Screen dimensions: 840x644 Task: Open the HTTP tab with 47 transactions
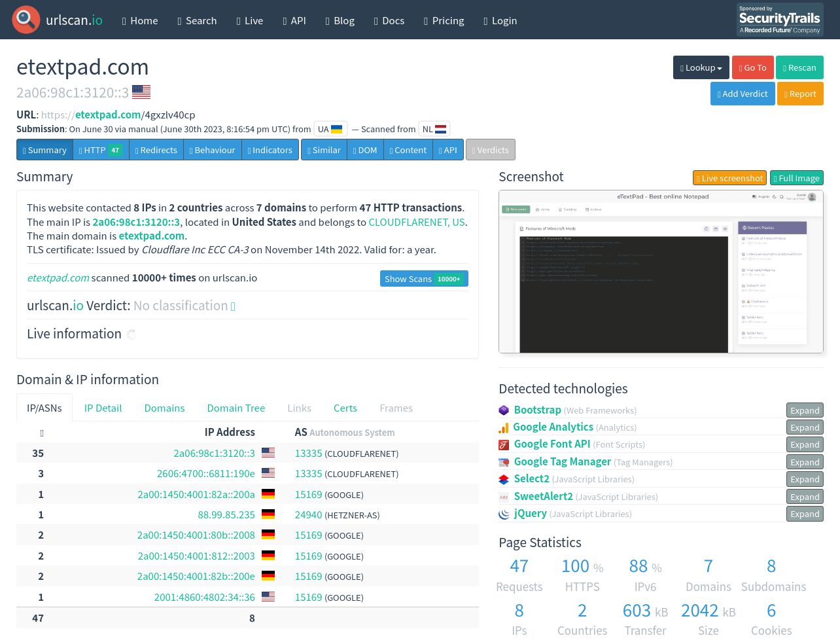pos(101,150)
